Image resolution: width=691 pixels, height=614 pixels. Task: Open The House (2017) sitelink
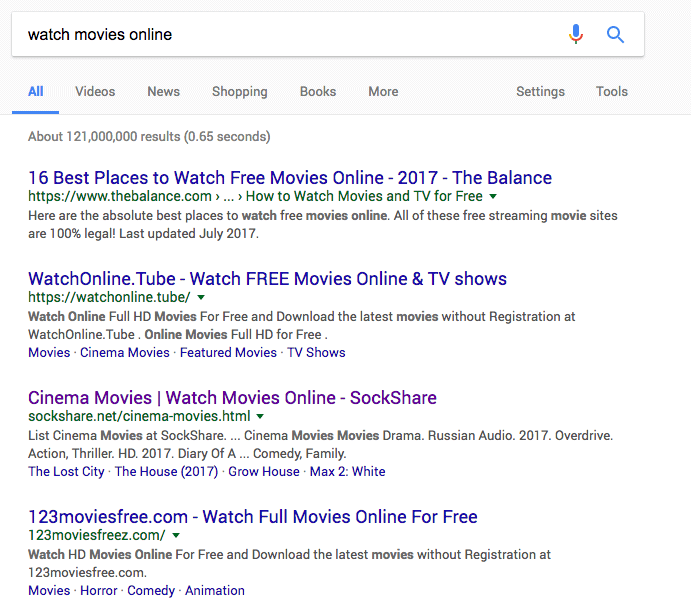point(166,472)
